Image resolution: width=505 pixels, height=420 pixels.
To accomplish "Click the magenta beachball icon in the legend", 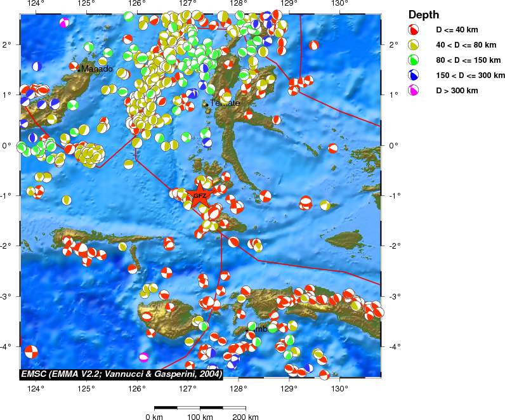I will coord(413,91).
